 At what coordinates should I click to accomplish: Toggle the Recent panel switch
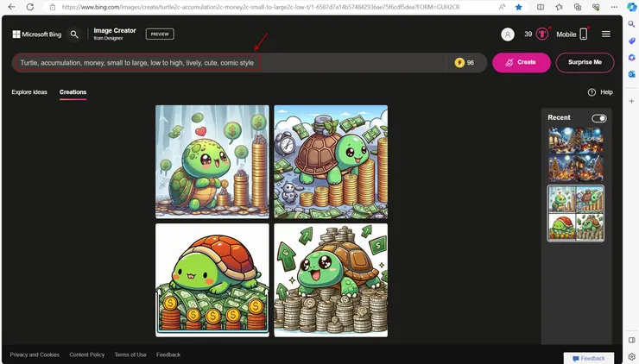pos(598,118)
